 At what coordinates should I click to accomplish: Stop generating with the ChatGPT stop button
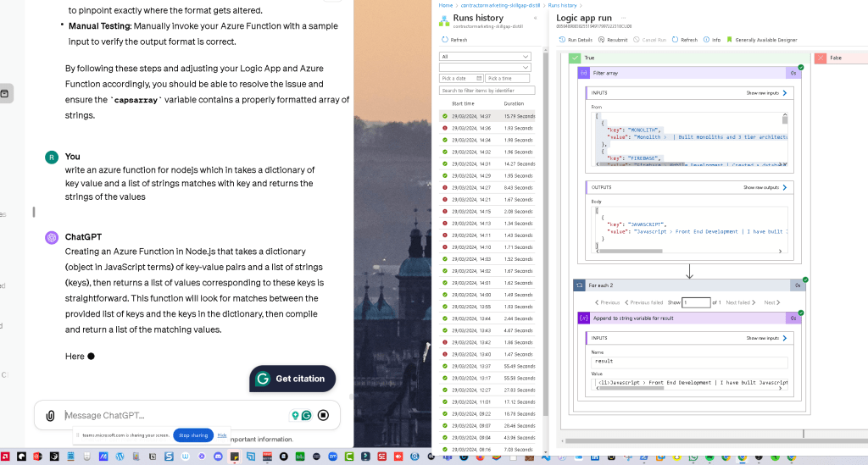click(323, 415)
